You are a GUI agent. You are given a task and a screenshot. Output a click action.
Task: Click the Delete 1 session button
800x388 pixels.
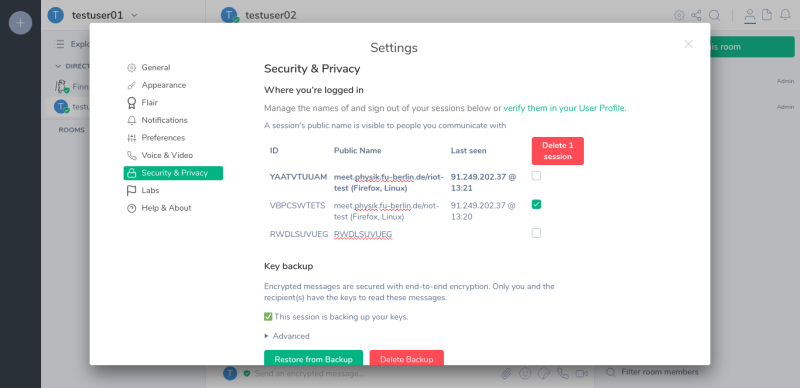[558, 151]
